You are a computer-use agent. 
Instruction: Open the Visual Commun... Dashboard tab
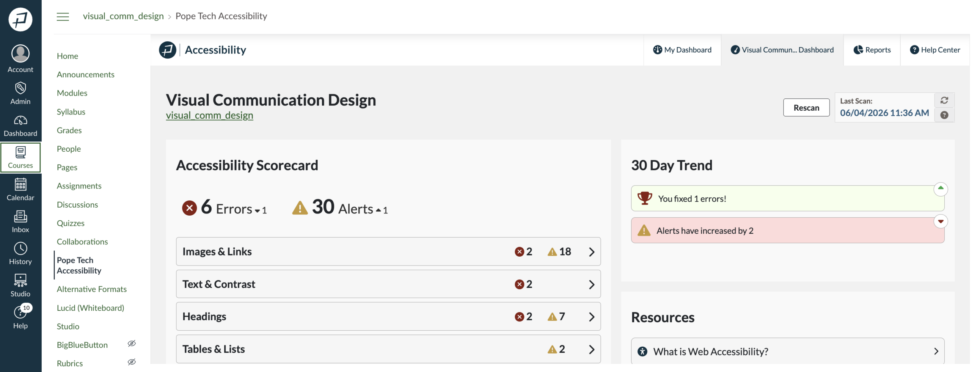(x=782, y=50)
